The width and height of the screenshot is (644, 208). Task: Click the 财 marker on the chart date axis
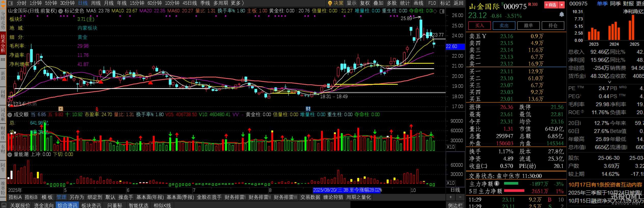(x=308, y=109)
